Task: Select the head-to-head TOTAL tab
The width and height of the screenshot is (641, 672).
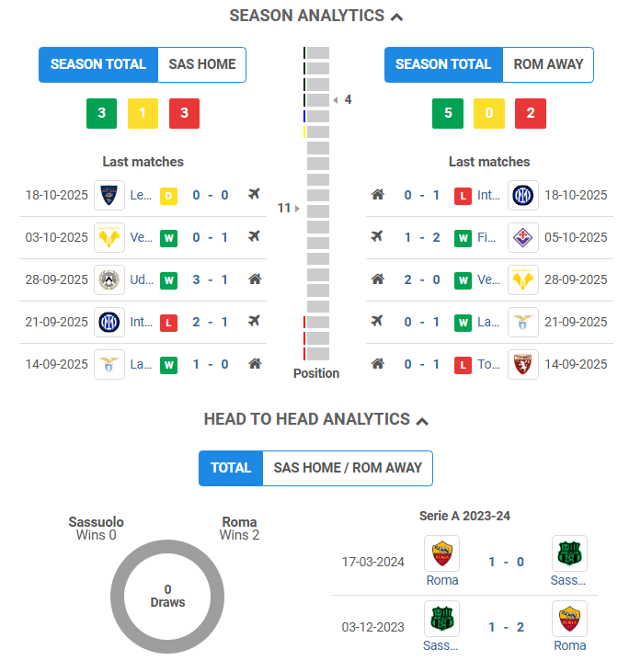Action: 231,468
